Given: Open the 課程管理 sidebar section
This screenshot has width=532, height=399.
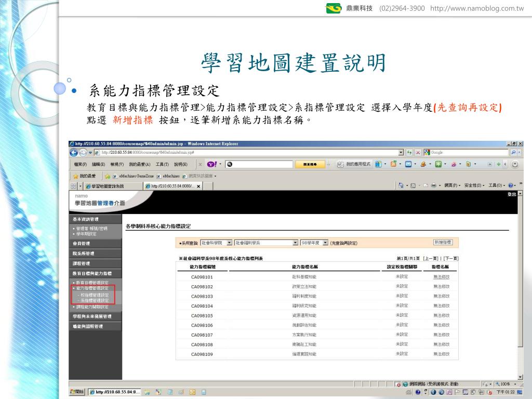Looking at the screenshot, I should pos(95,263).
